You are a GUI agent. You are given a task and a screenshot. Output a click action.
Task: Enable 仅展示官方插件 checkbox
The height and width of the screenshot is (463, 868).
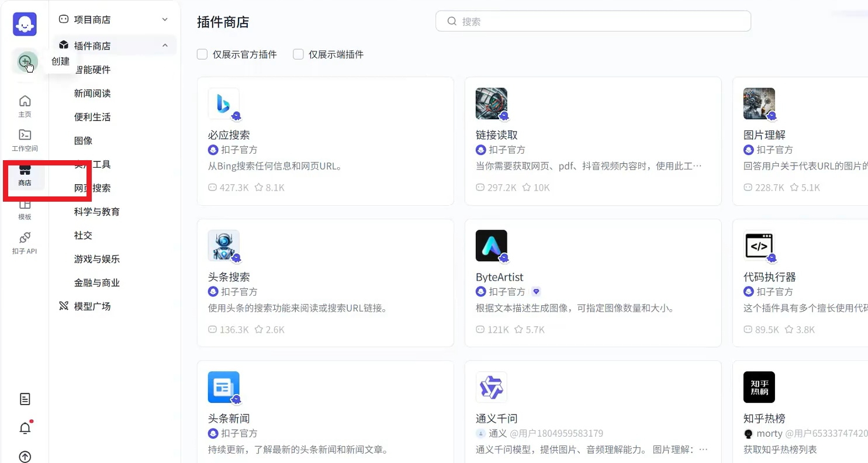pos(202,54)
